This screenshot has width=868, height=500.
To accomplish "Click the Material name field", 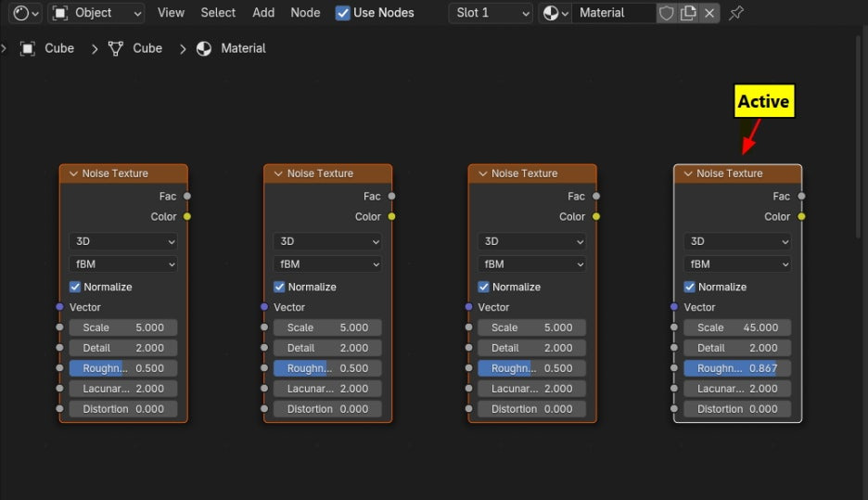I will pos(613,13).
